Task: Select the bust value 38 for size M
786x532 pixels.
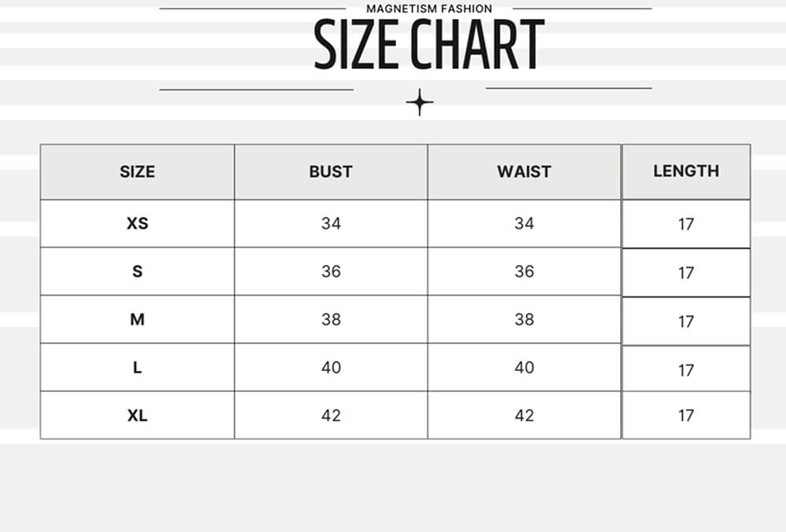Action: [x=331, y=319]
